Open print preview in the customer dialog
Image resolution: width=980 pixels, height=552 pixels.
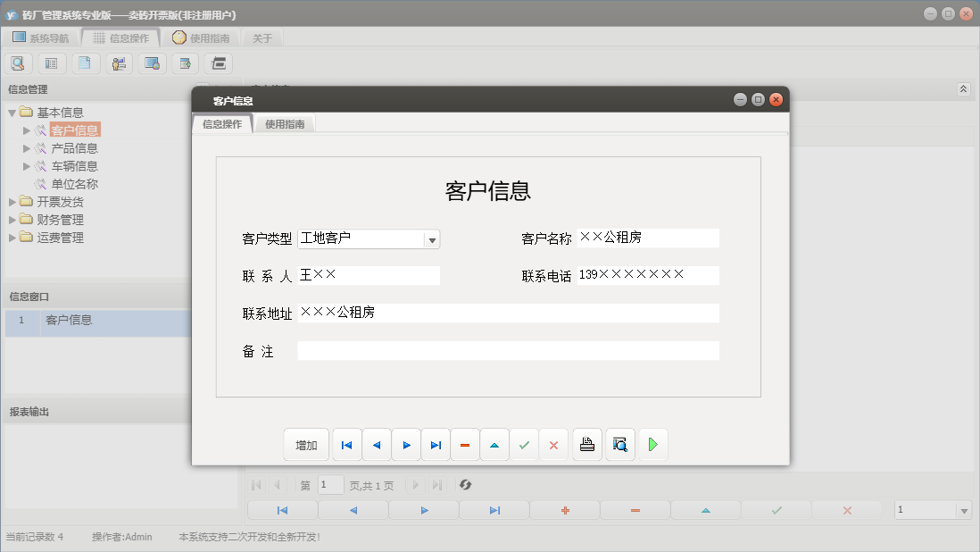point(619,444)
